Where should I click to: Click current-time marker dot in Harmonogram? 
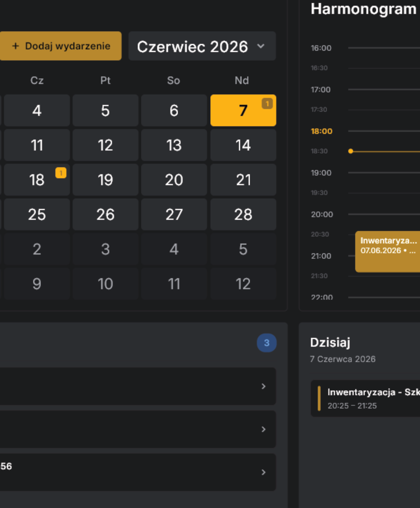click(350, 151)
